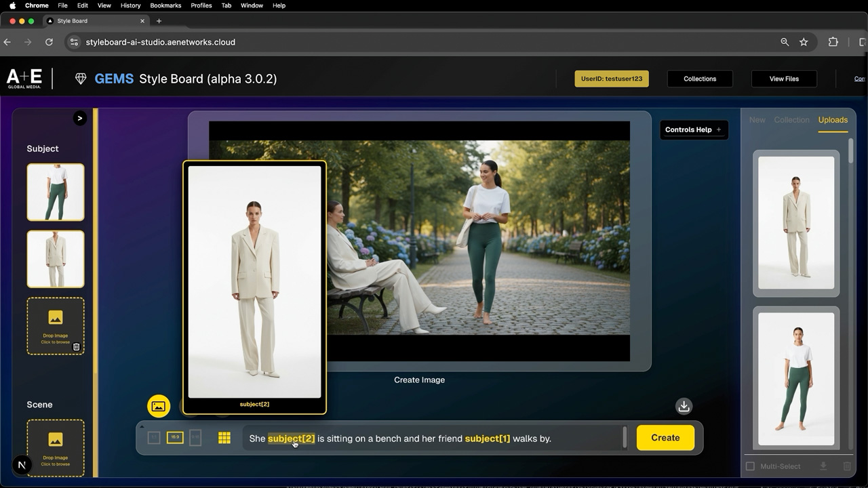Screen dimensions: 868x488
Task: Open the View Files button
Action: [784, 79]
